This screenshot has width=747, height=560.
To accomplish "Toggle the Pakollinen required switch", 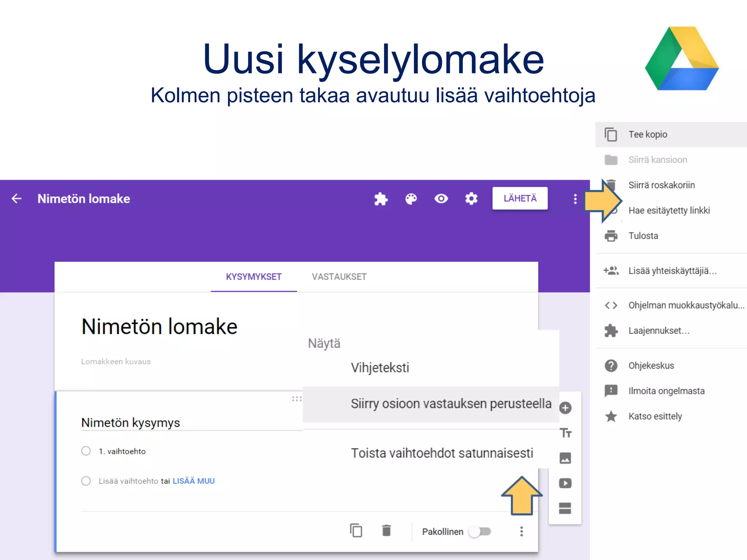I will (x=480, y=532).
